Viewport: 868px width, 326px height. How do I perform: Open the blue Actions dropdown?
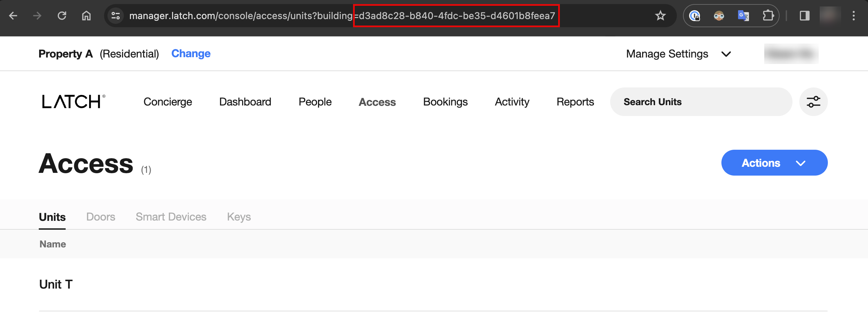774,163
